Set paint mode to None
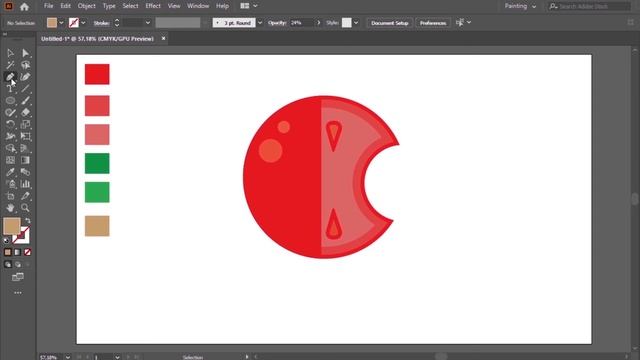This screenshot has height=360, width=640. pos(27,252)
